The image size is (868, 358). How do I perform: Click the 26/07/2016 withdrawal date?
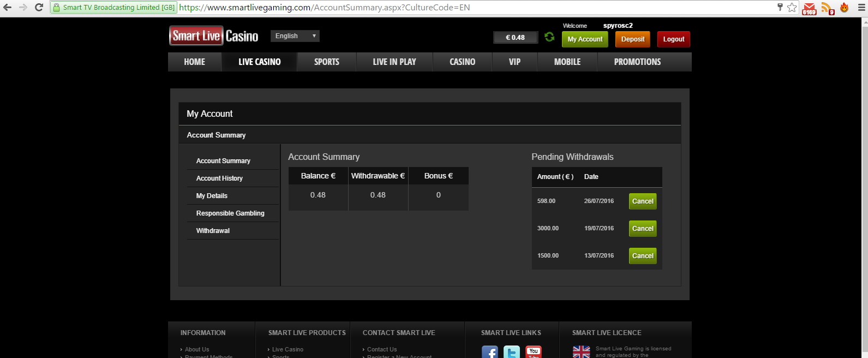(x=599, y=201)
